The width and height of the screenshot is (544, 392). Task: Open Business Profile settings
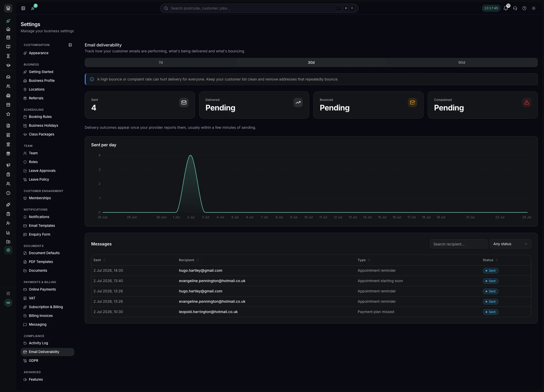[x=48, y=81]
